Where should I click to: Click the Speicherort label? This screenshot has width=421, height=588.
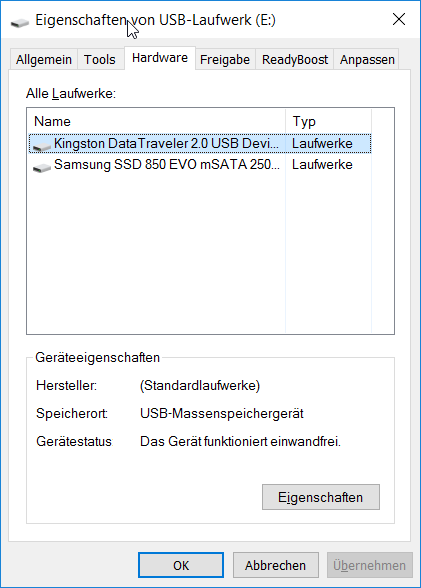click(72, 414)
